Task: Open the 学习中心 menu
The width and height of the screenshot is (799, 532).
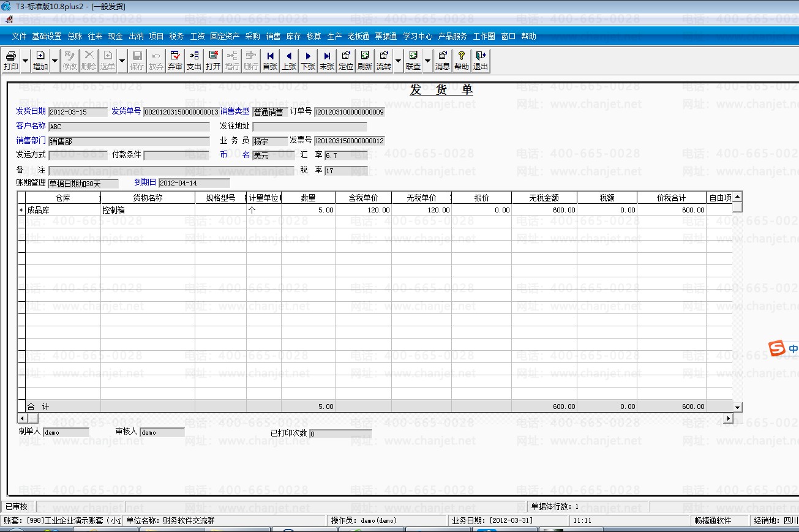Action: click(x=418, y=37)
